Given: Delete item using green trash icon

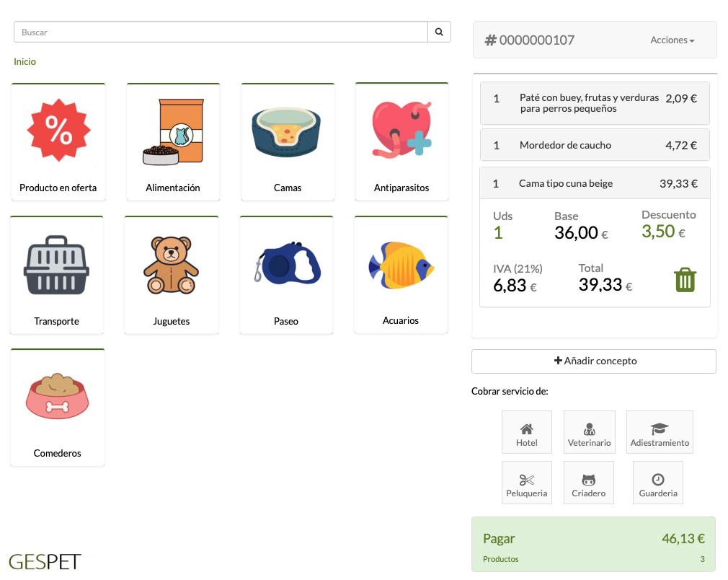Looking at the screenshot, I should coord(685,280).
